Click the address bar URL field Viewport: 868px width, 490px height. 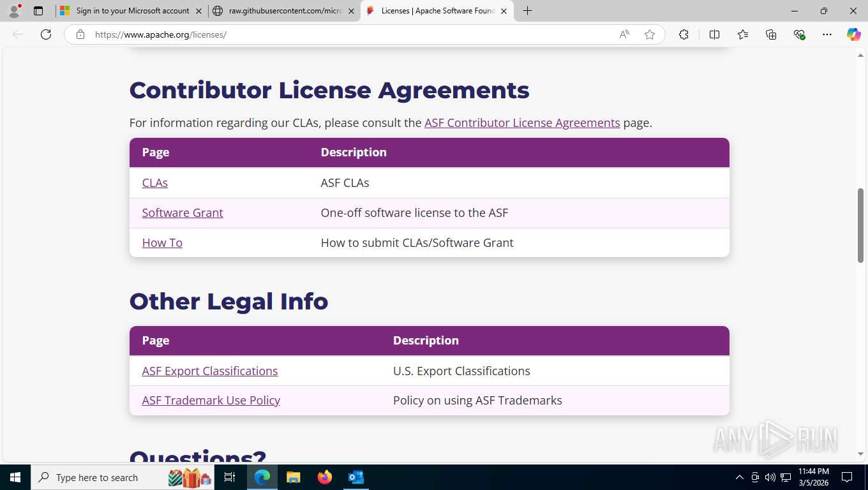pyautogui.click(x=351, y=34)
